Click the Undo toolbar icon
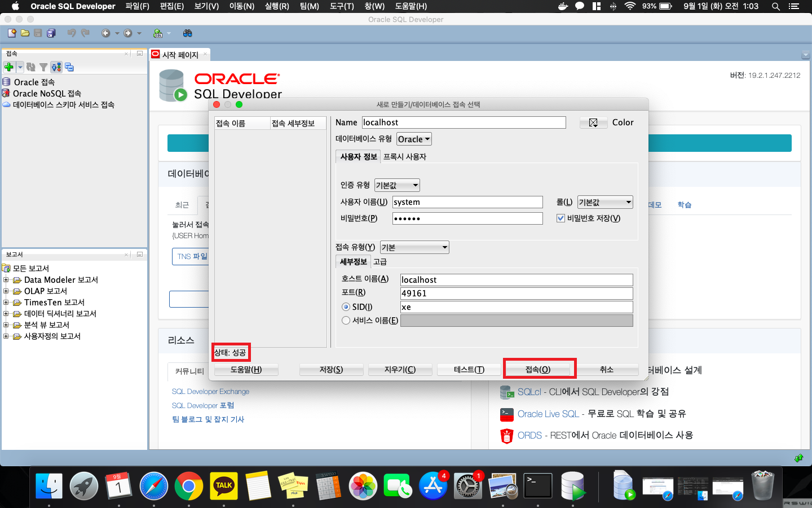 click(x=72, y=33)
